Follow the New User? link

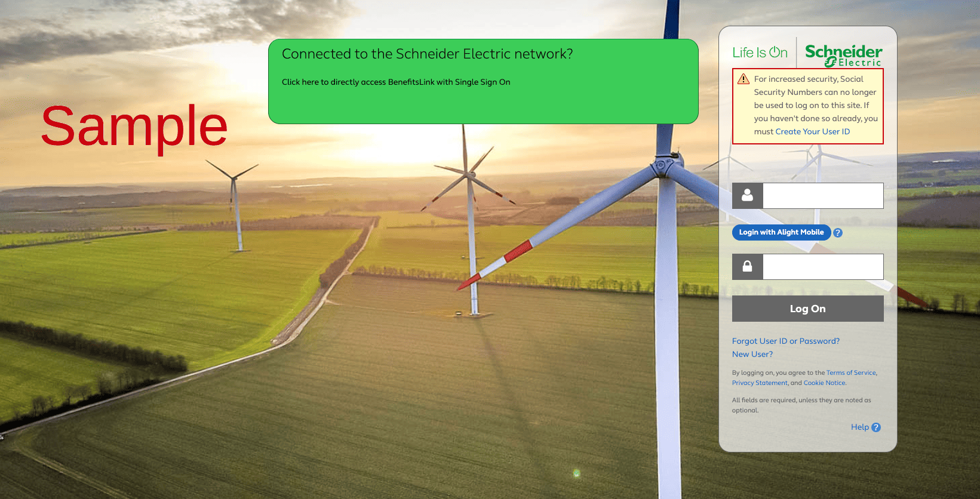tap(752, 354)
